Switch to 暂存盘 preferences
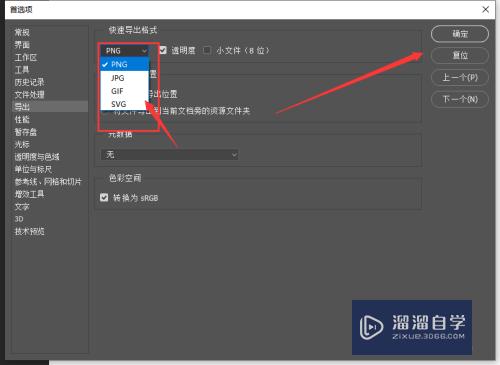 tap(26, 132)
